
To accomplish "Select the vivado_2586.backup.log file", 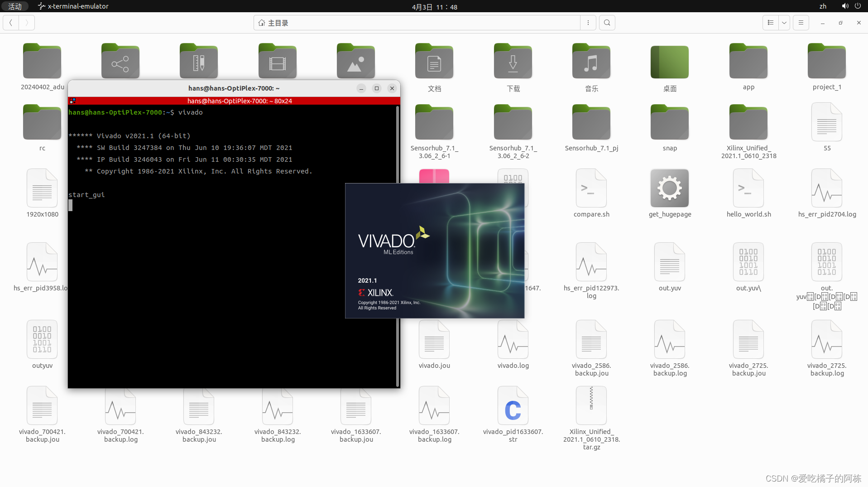I will click(x=670, y=339).
